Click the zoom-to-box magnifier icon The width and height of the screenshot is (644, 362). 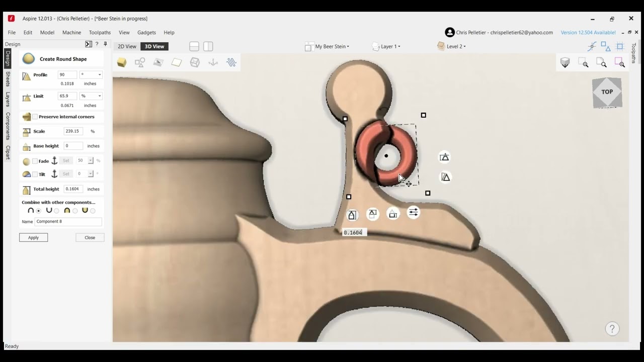(x=583, y=63)
